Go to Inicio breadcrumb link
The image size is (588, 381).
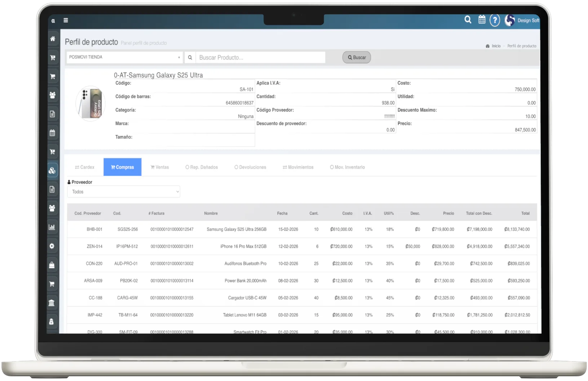pos(496,46)
